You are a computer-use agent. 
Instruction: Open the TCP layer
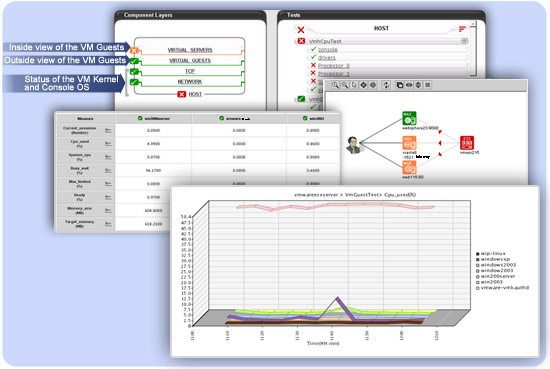pos(190,71)
